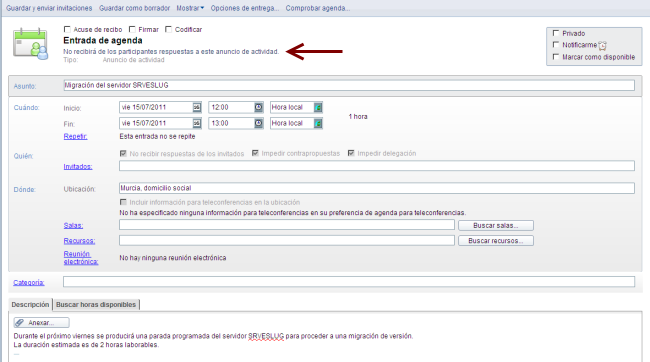This screenshot has width=650, height=362.
Task: Click the alarm bell icon next to Notificarme
Action: 602,45
